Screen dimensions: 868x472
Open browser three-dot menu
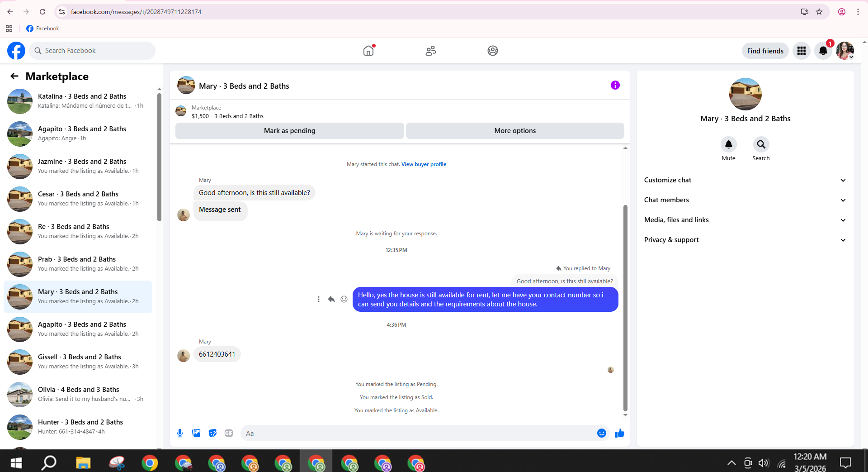[x=858, y=12]
